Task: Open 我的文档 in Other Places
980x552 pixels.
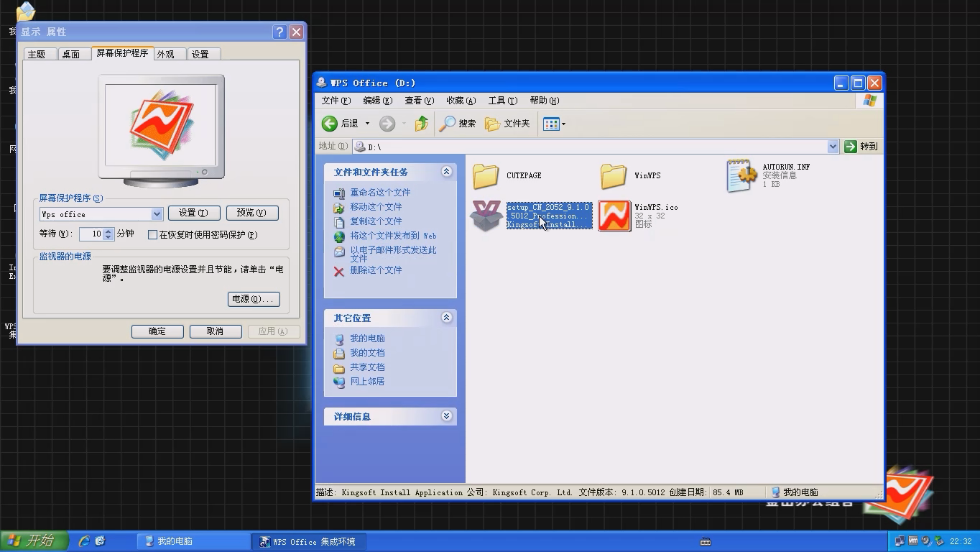Action: (367, 353)
